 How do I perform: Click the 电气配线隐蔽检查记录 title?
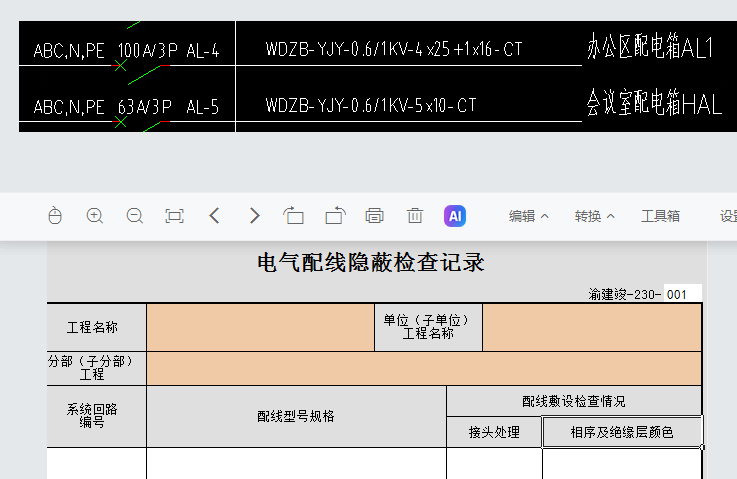coord(371,262)
